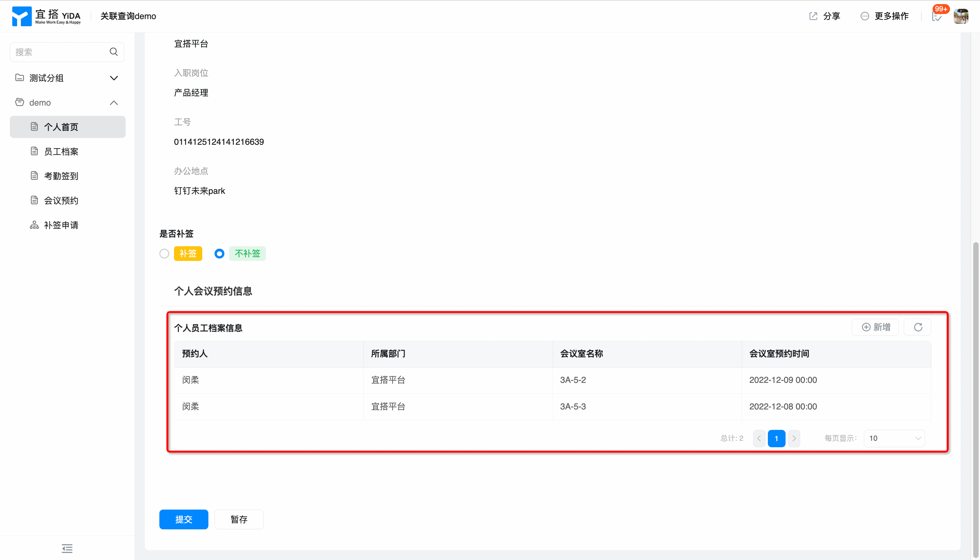
Task: Click the 提交 submit button
Action: (184, 519)
